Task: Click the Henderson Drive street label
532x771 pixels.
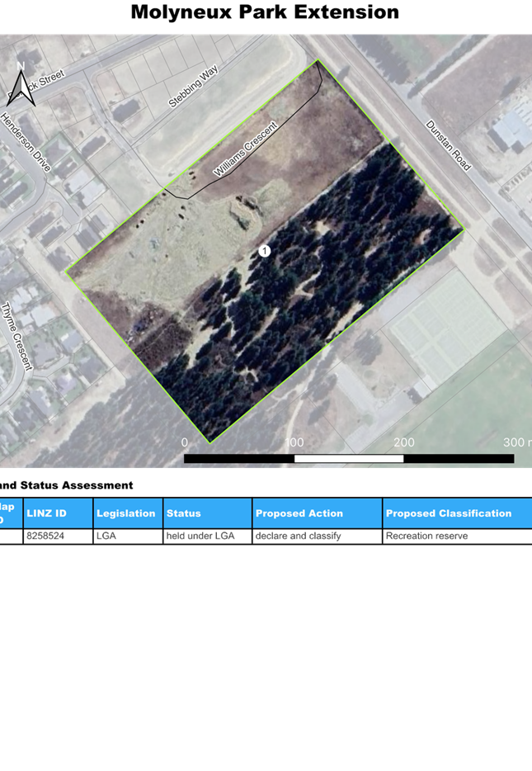Action: pos(26,142)
